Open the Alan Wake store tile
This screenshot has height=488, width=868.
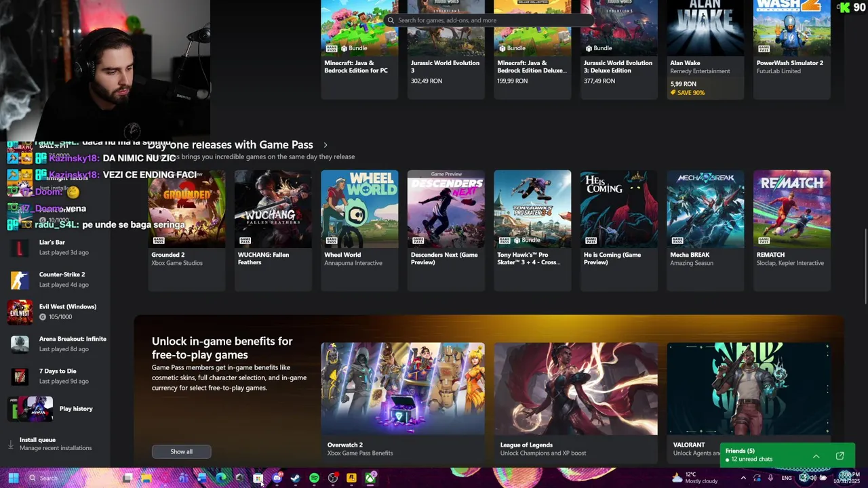705,49
